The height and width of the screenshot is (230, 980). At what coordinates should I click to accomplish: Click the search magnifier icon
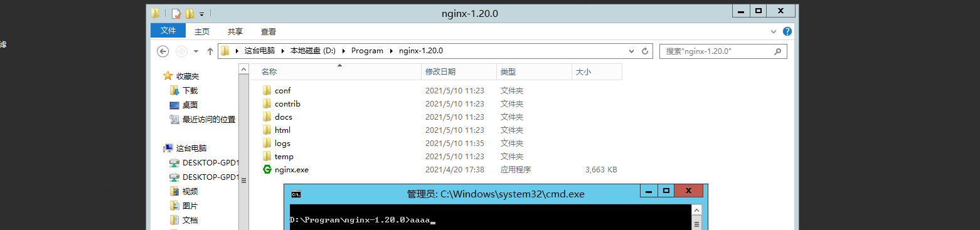[778, 51]
